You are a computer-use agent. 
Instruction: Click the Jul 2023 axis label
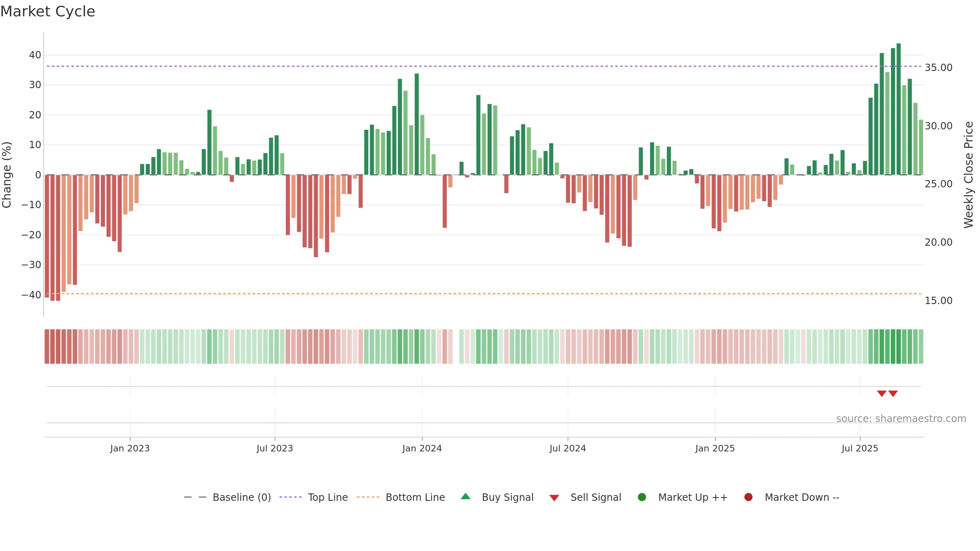tap(275, 448)
